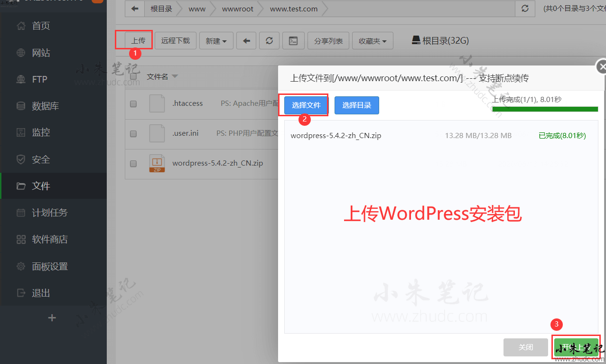Click the plus icon in the sidebar

click(x=52, y=318)
